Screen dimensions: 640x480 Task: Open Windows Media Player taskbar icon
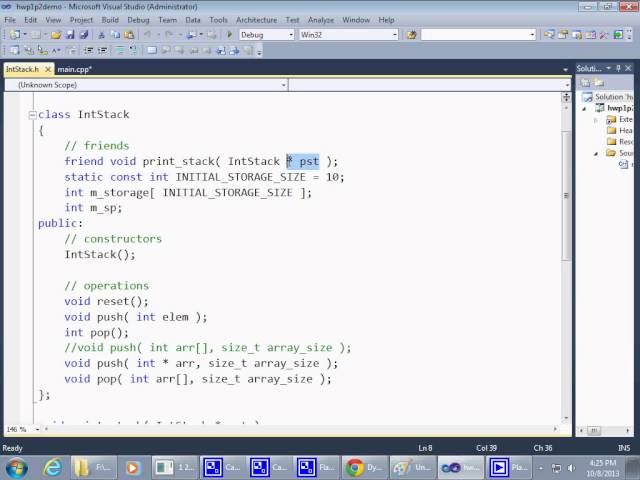coord(132,467)
